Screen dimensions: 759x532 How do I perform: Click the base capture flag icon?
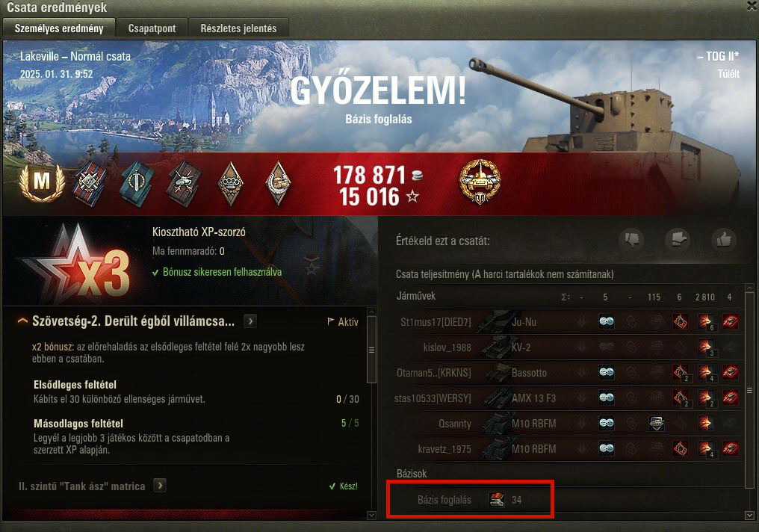496,500
